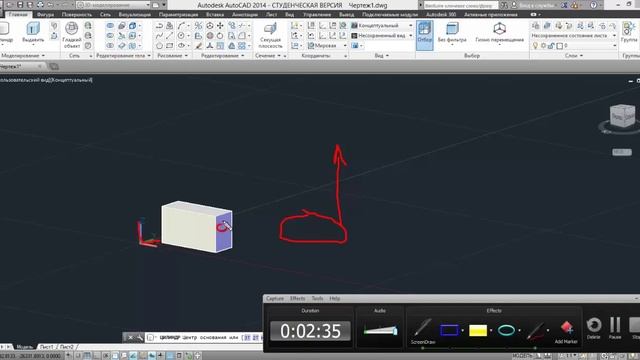The image size is (640, 360).
Task: Open the Параметризация ribbon tab
Action: tap(178, 14)
